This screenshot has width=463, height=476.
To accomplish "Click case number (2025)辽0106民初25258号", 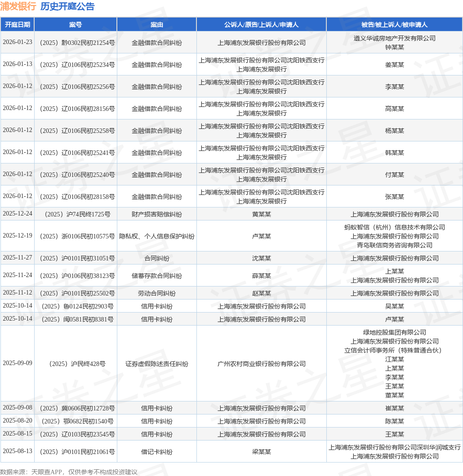I will tap(77, 131).
